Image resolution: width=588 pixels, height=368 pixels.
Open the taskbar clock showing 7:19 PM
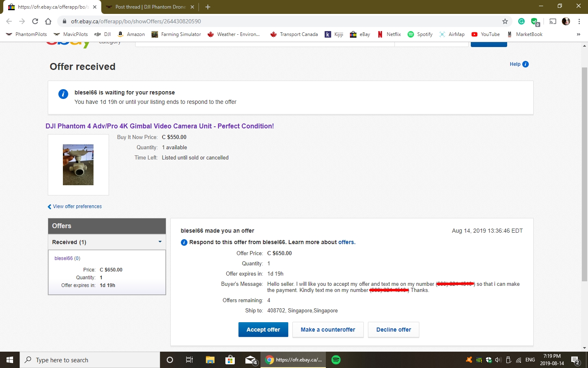click(552, 360)
